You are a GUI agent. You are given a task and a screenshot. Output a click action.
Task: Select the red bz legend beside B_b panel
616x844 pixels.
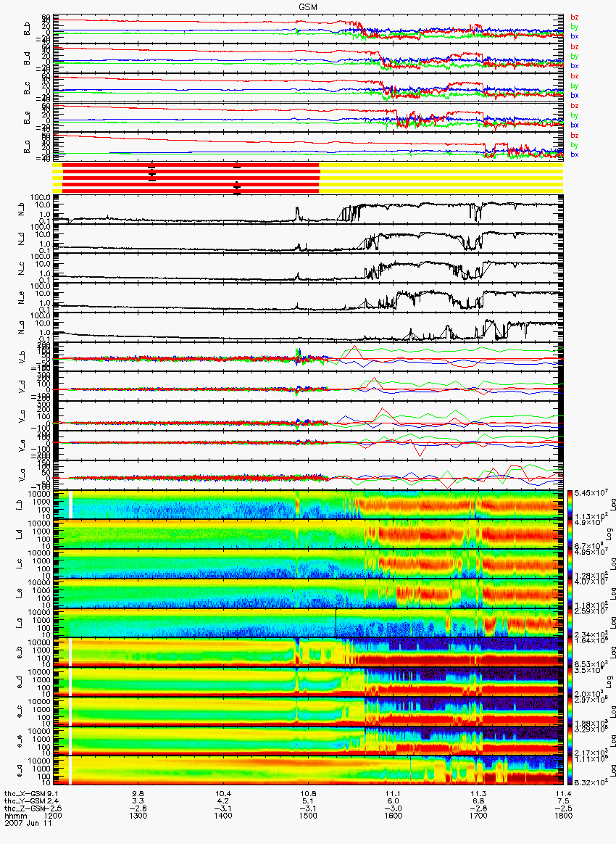click(x=575, y=17)
